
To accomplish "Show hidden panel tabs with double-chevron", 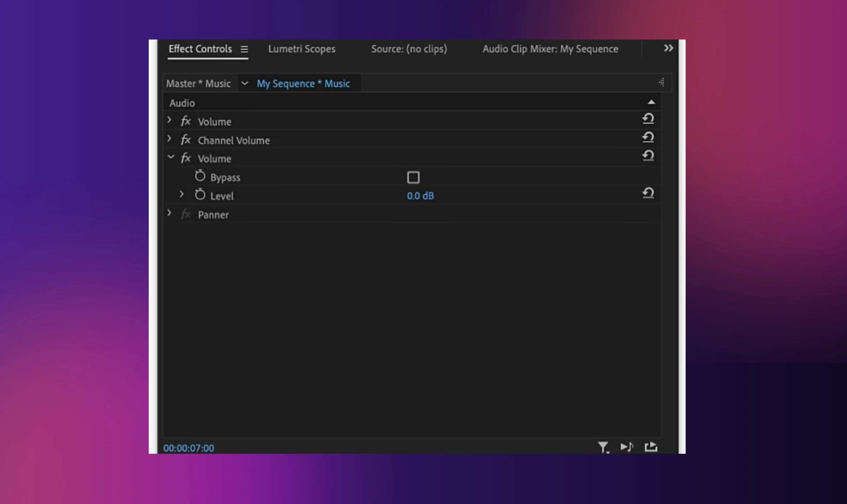I will (x=668, y=48).
